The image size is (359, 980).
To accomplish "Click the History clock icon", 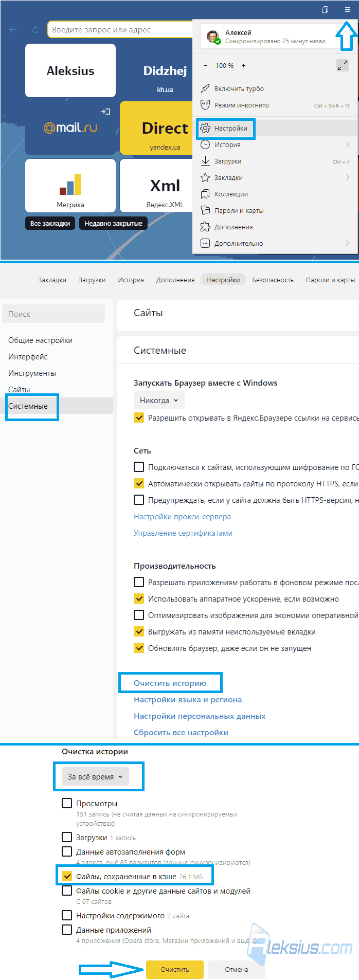I will 205,144.
